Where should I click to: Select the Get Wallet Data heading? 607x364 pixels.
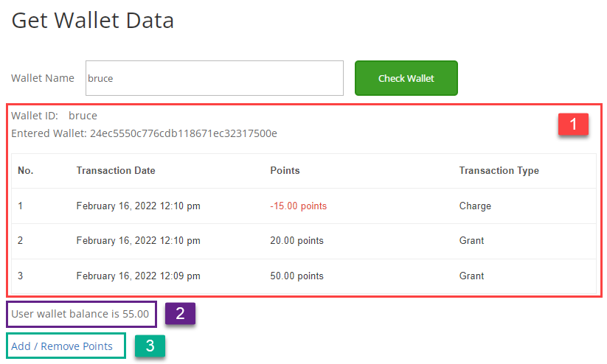tap(92, 21)
